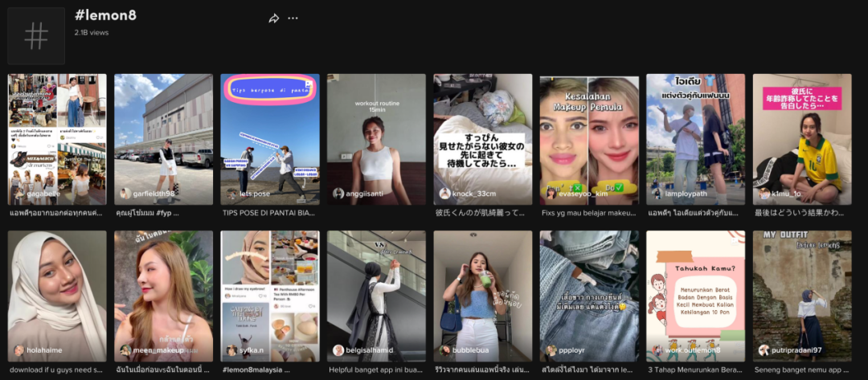Viewport: 868px width, 380px height.
Task: Click the share arrow icon beside #lemon8
Action: coord(273,18)
